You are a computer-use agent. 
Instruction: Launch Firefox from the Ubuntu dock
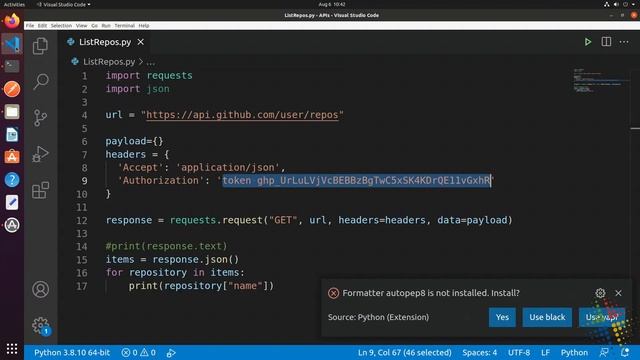tap(12, 20)
